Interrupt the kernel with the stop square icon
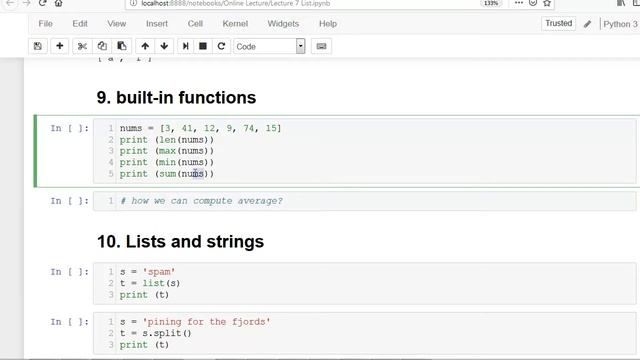Screen dimensions: 640x360 click(x=203, y=46)
